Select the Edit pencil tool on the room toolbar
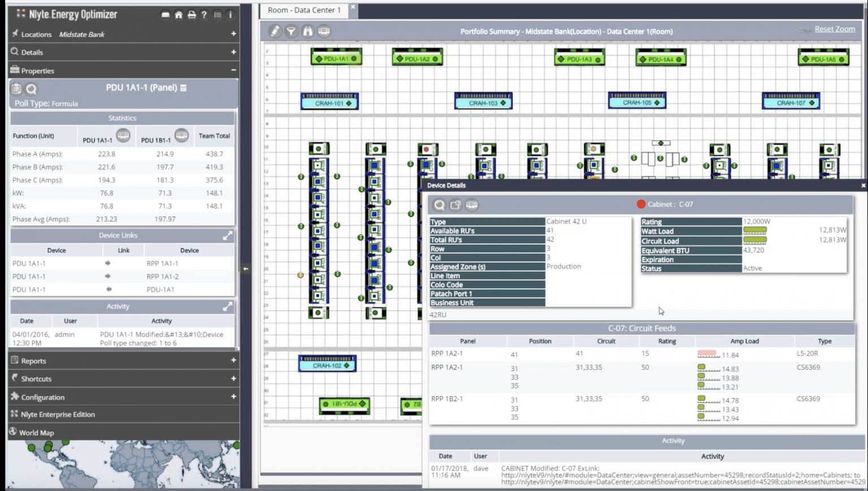Screen dimensions: 868x491 pyautogui.click(x=275, y=32)
